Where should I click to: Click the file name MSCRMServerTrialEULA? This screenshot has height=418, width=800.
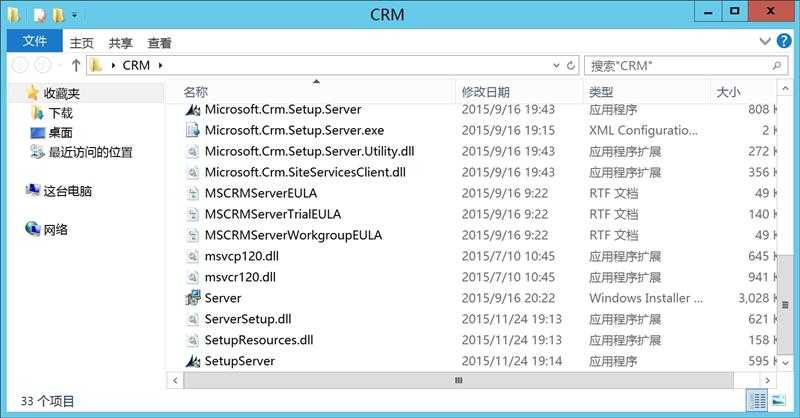pyautogui.click(x=272, y=214)
